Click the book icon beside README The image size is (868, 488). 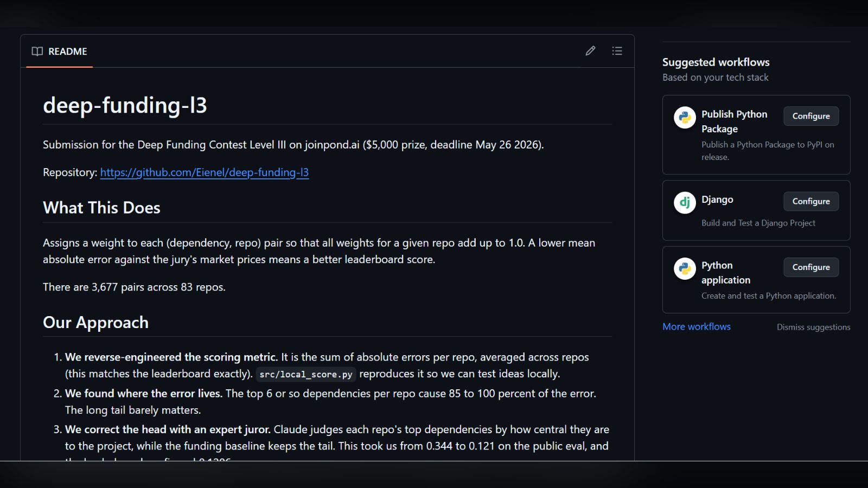tap(37, 52)
